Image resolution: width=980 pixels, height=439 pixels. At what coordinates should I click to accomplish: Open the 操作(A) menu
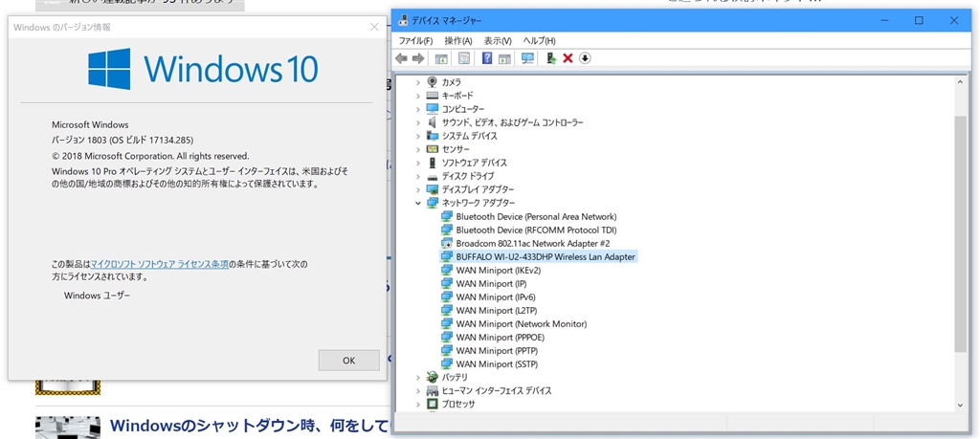(458, 40)
